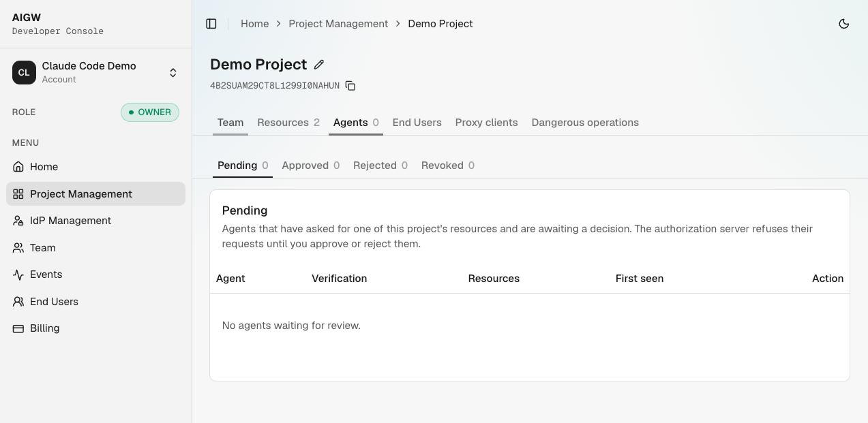
Task: Open Events in the sidebar menu
Action: pos(95,275)
